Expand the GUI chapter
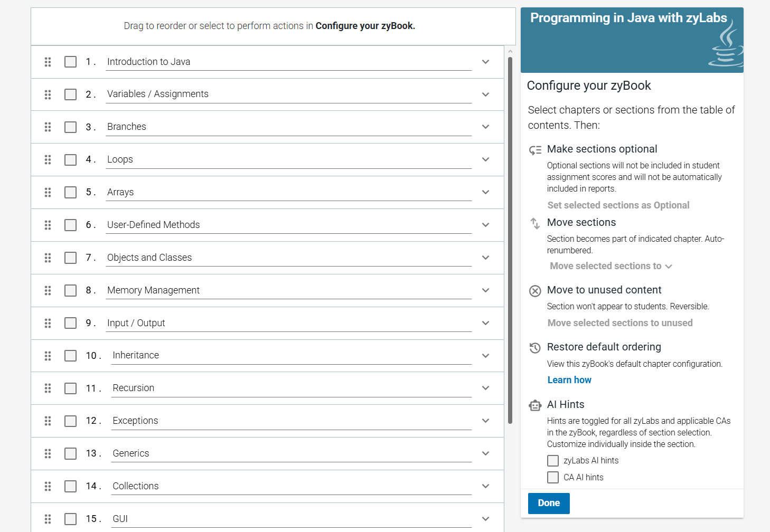This screenshot has width=770, height=532. click(x=486, y=519)
